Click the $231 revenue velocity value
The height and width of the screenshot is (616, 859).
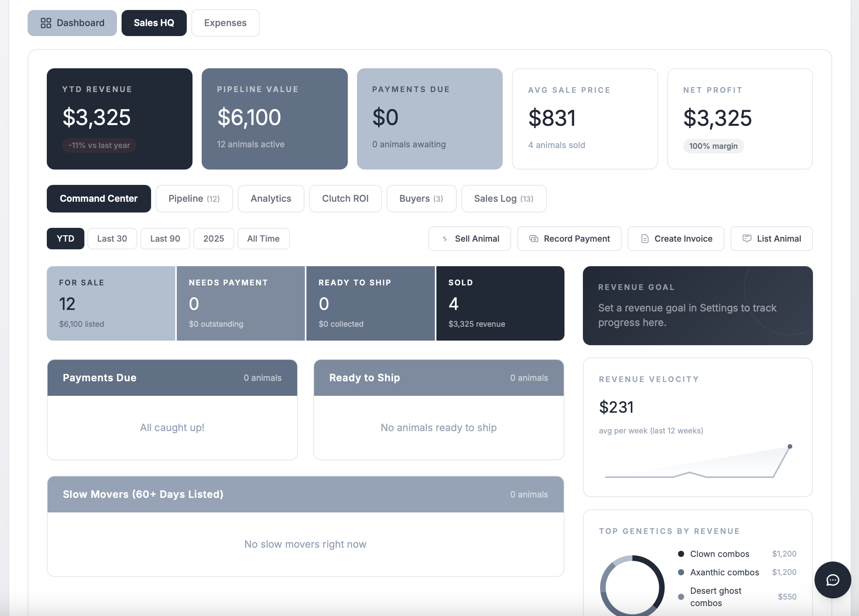616,407
